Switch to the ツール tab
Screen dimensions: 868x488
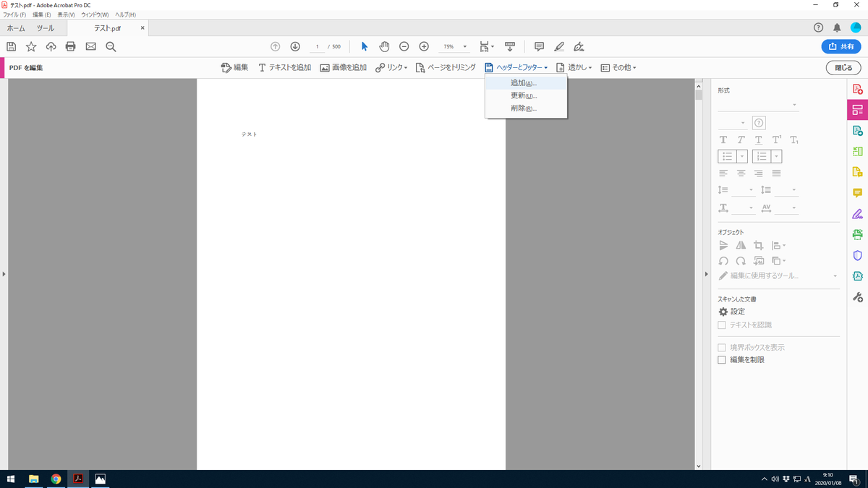[46, 28]
